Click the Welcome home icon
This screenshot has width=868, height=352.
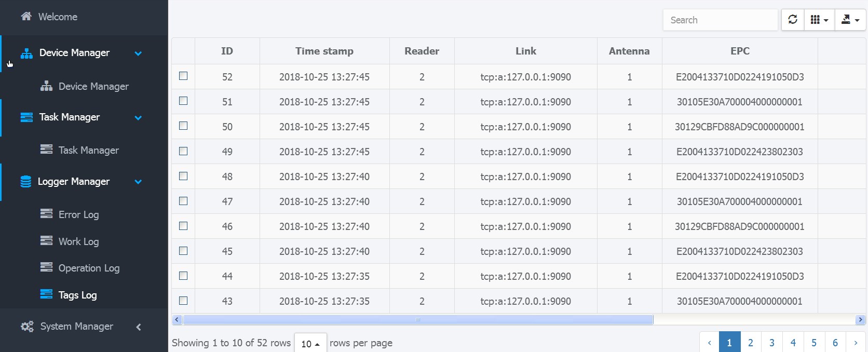point(26,16)
